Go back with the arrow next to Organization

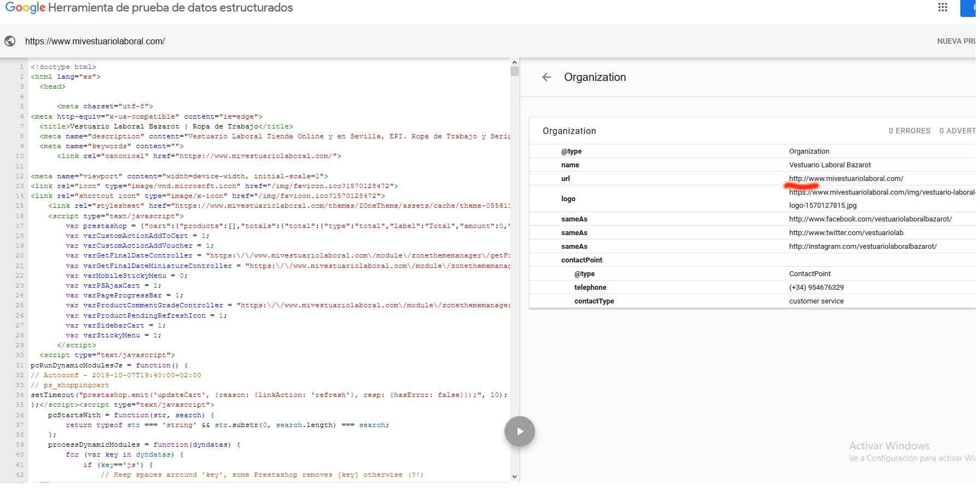click(x=547, y=77)
